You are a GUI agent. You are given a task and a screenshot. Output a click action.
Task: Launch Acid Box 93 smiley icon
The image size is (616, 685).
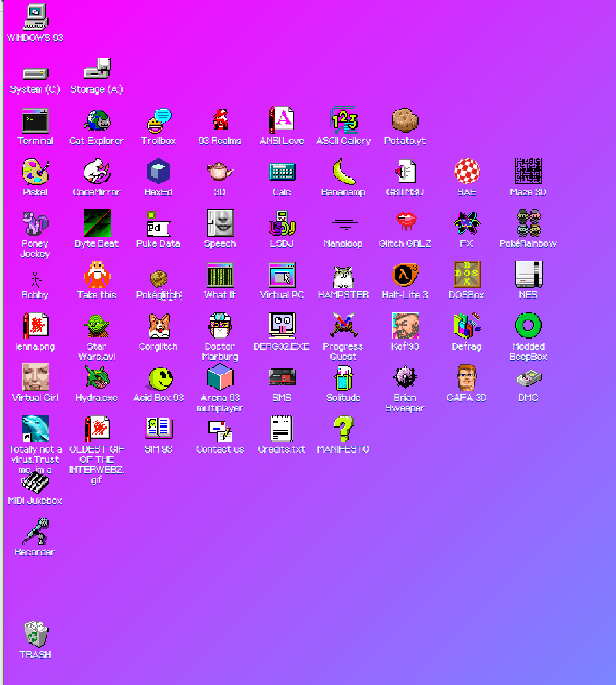coord(158,378)
